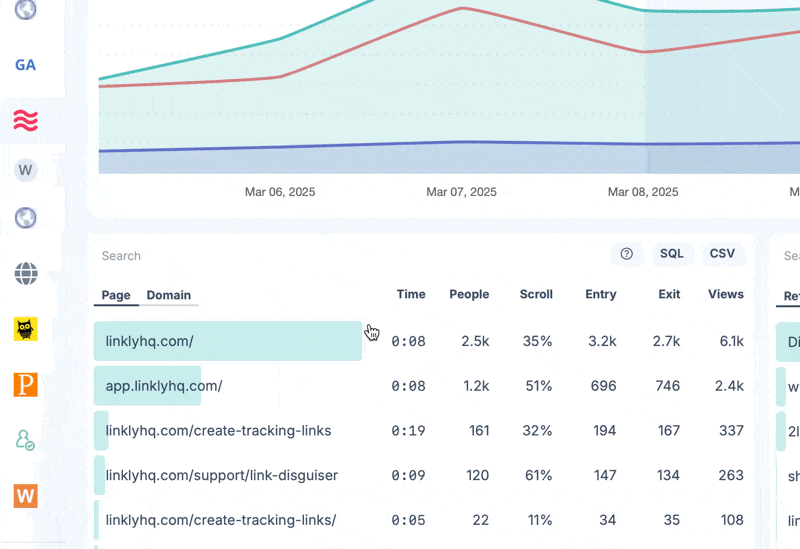800x549 pixels.
Task: Open the orange P site icon
Action: 26,384
